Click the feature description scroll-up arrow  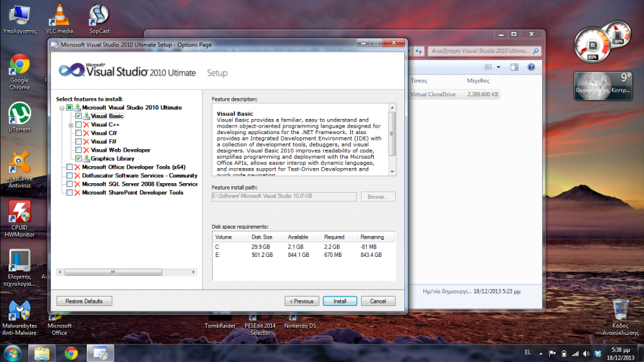pos(392,108)
